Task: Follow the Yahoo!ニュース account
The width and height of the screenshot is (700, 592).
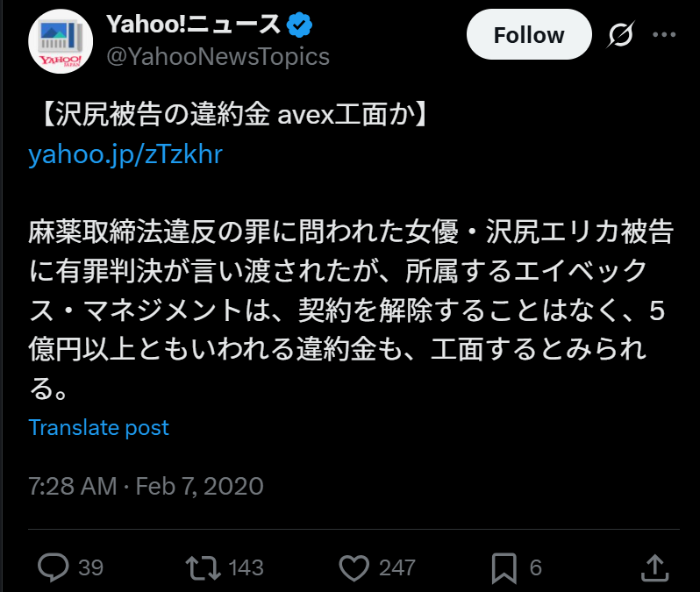Action: [x=529, y=34]
